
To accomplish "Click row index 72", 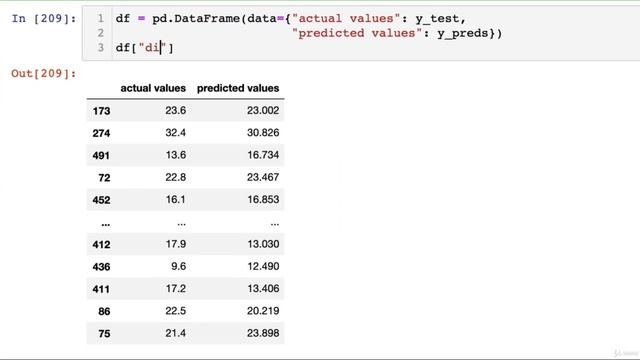I will pyautogui.click(x=104, y=178).
